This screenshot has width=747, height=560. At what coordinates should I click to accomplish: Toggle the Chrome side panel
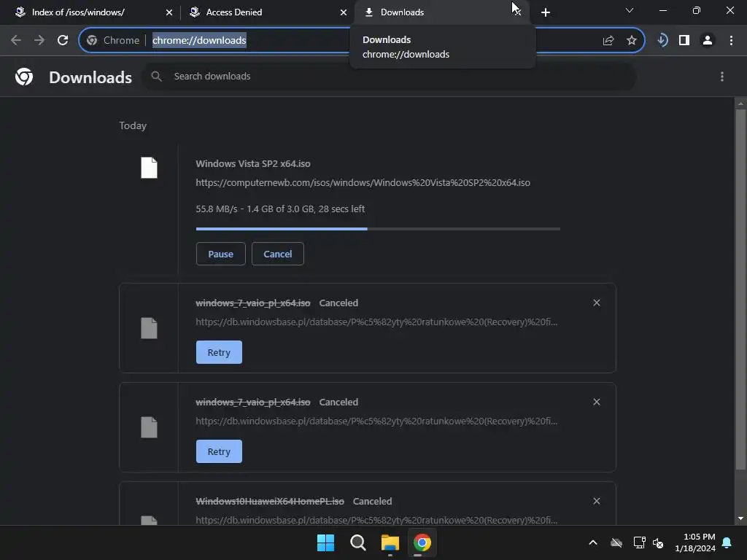pyautogui.click(x=684, y=41)
